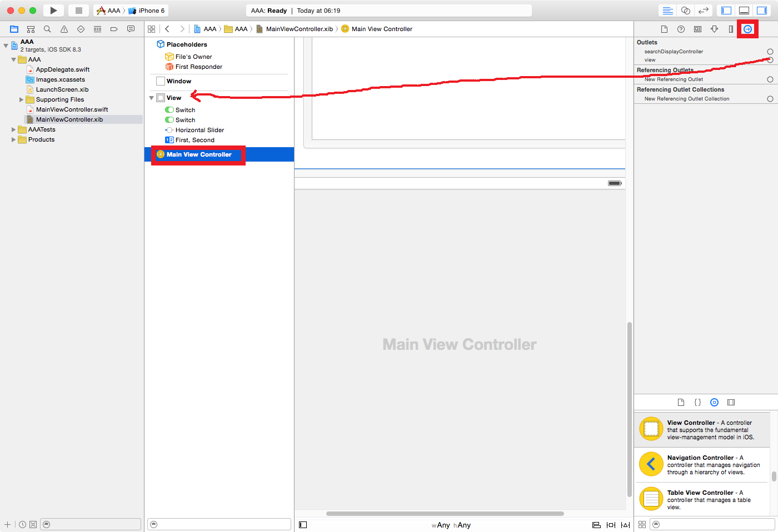Viewport: 778px width, 532px height.
Task: Collapse the AAA group folder
Action: coord(13,59)
